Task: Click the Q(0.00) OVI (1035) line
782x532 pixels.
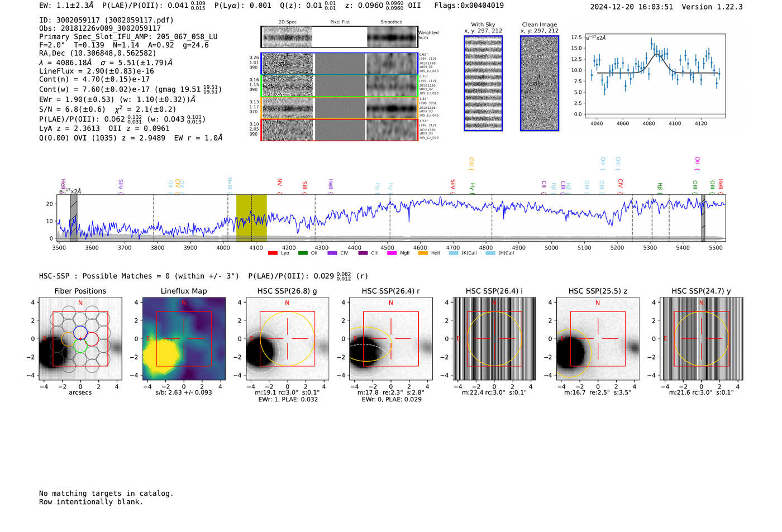Action: [131, 137]
